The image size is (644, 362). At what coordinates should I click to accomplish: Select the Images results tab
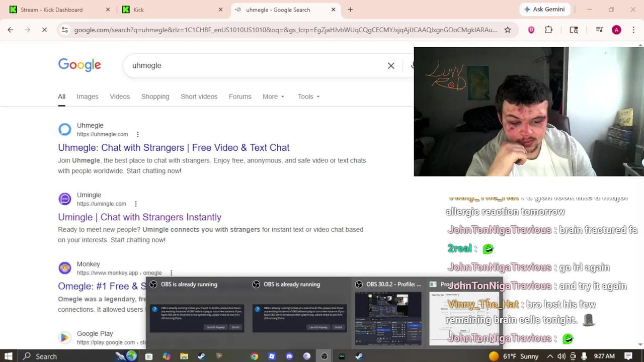(x=88, y=97)
